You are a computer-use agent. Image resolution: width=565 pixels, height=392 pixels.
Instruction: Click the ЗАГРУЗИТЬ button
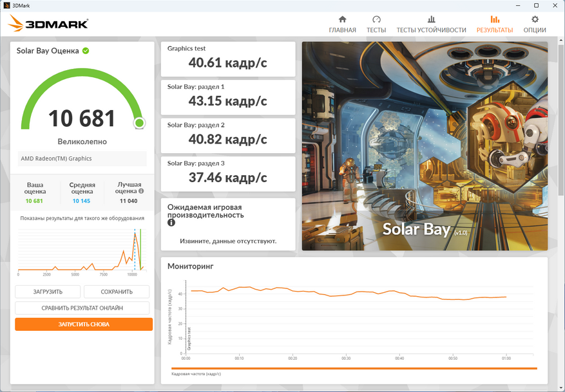[48, 292]
